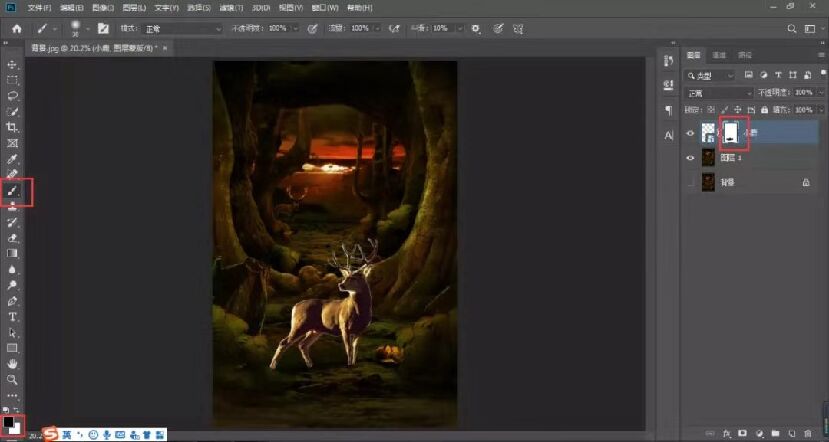Select the Gradient tool
Viewport: 829px width, 442px height.
(x=12, y=254)
